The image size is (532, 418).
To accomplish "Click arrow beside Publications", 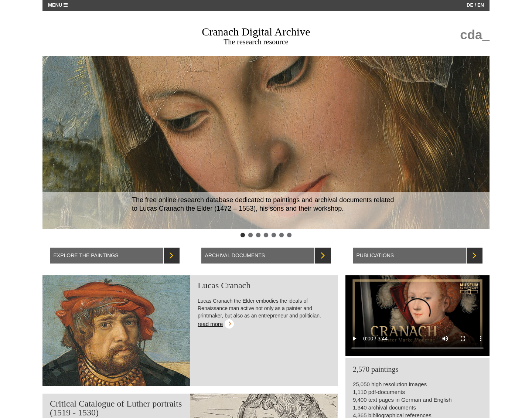I will pyautogui.click(x=474, y=255).
